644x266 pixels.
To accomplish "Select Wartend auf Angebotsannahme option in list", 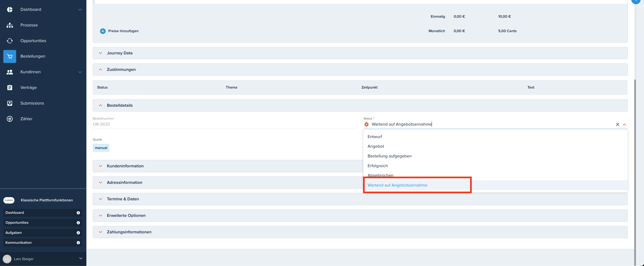I will tap(495, 185).
